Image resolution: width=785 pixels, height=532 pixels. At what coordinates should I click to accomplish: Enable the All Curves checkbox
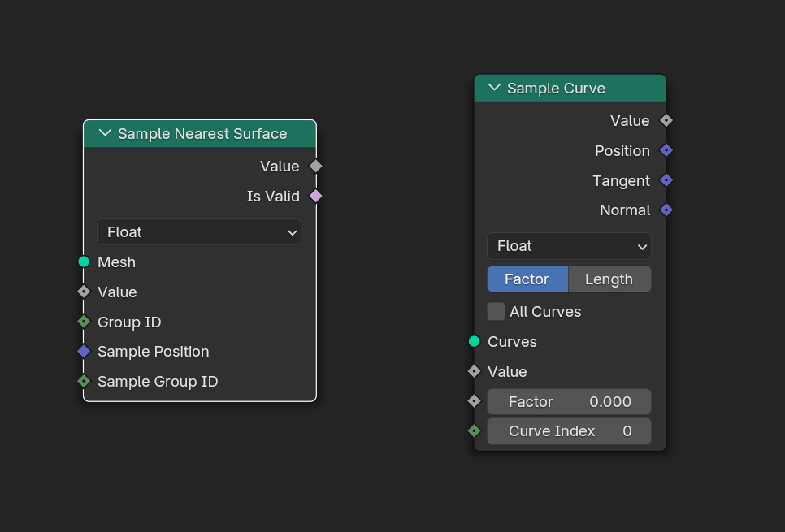pos(497,311)
